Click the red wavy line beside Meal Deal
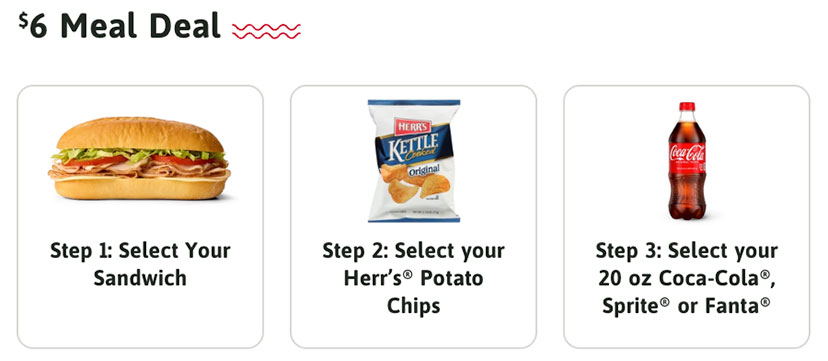The height and width of the screenshot is (361, 828). pyautogui.click(x=266, y=31)
